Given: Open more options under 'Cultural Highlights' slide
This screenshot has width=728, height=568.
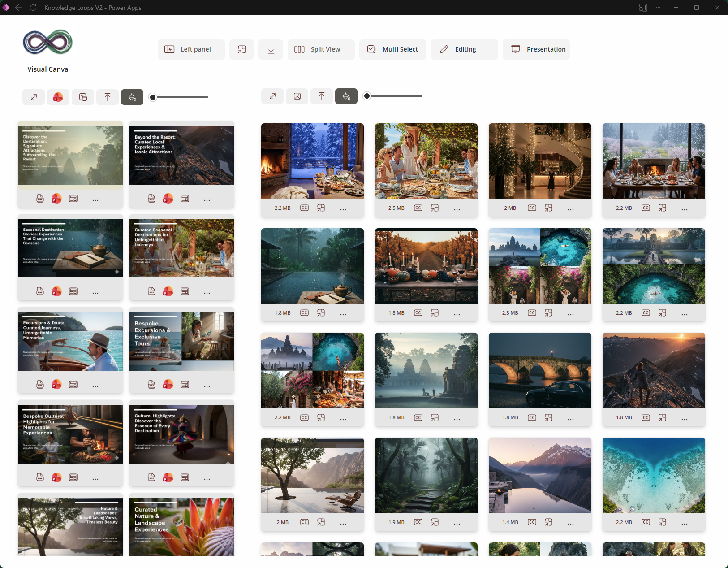Looking at the screenshot, I should tap(207, 479).
